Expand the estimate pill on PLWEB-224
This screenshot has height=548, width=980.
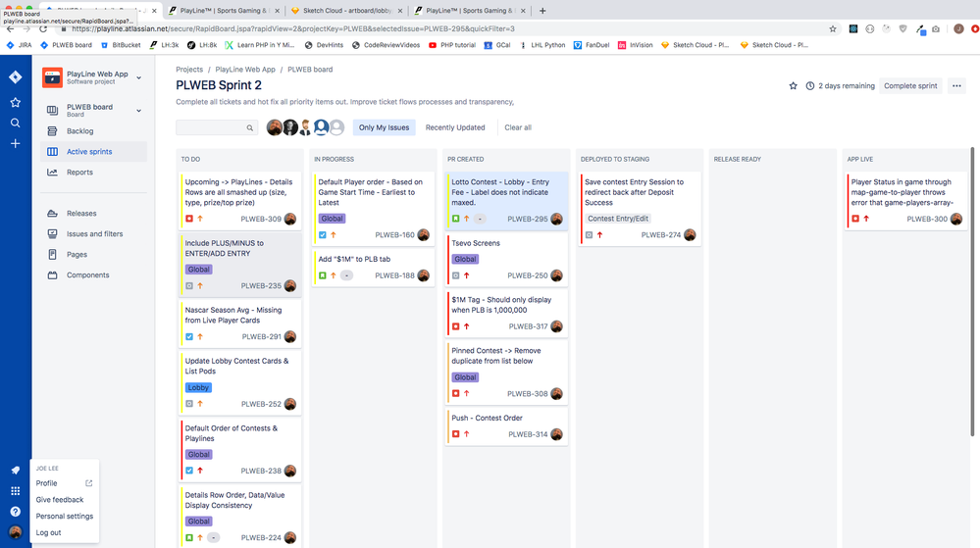pos(213,537)
